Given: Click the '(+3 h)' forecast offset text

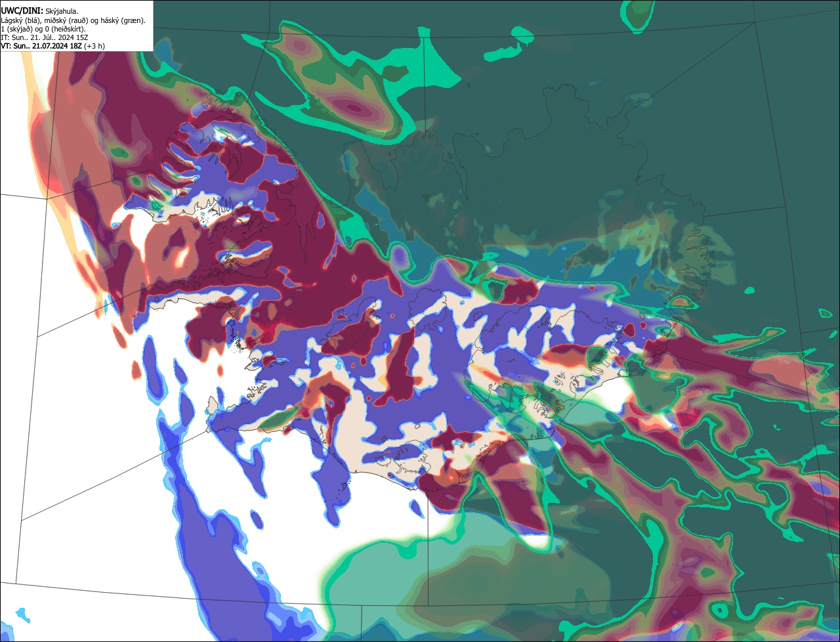Looking at the screenshot, I should pos(94,46).
